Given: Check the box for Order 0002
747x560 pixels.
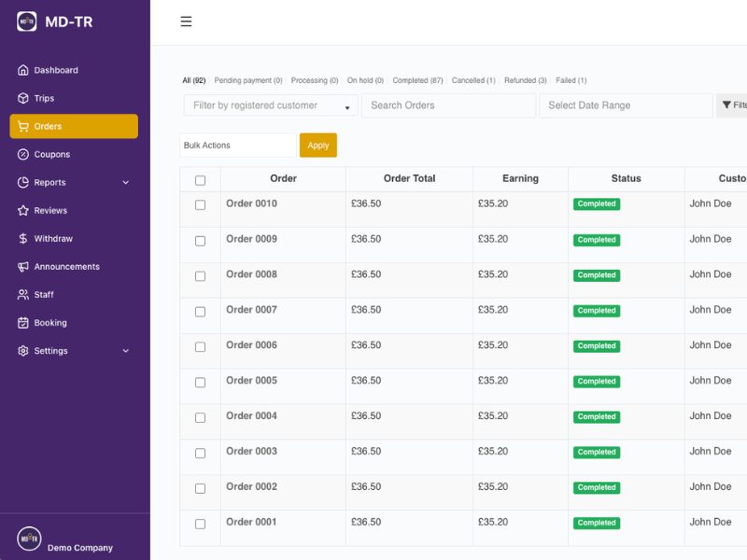Looking at the screenshot, I should point(200,488).
